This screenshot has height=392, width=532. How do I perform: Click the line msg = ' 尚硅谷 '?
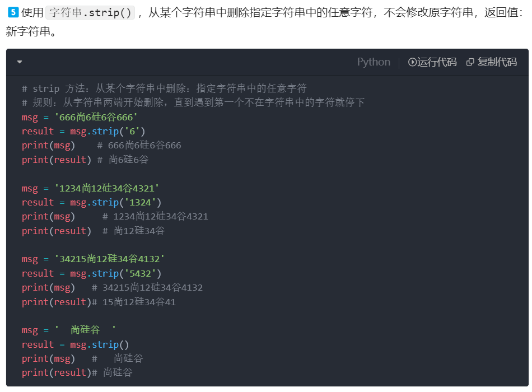tap(69, 330)
